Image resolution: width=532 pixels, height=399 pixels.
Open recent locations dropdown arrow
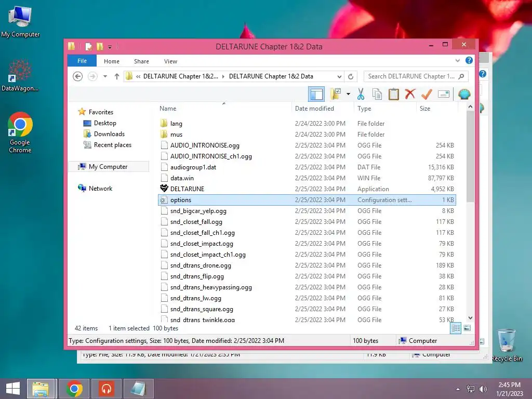pos(105,76)
